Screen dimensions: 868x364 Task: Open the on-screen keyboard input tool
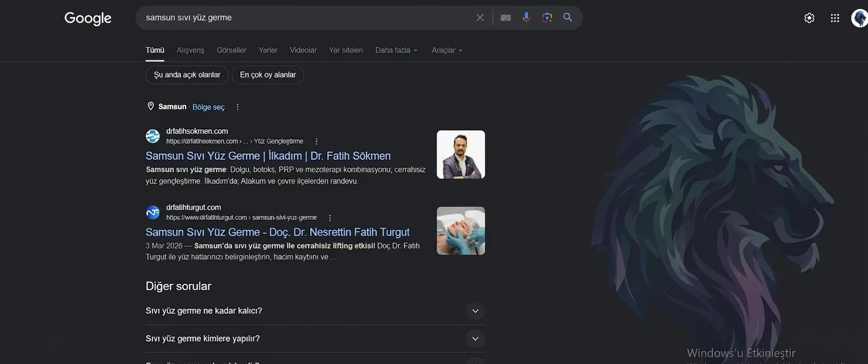click(x=505, y=18)
